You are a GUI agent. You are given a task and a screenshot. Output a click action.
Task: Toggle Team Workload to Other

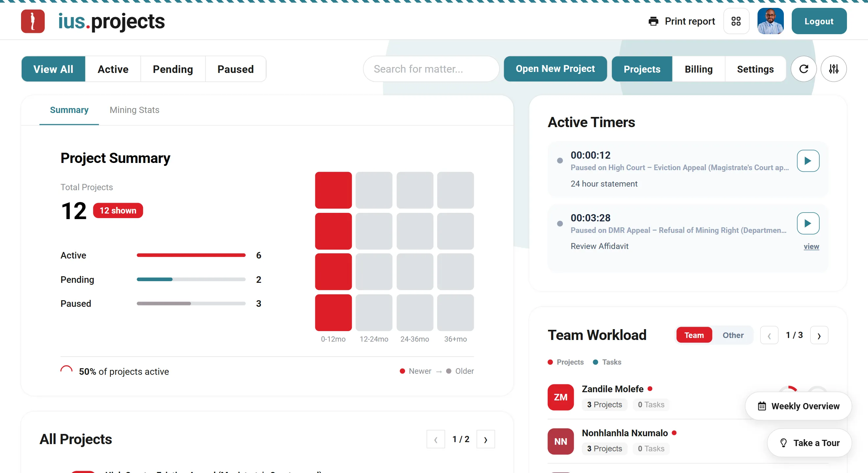[733, 335]
